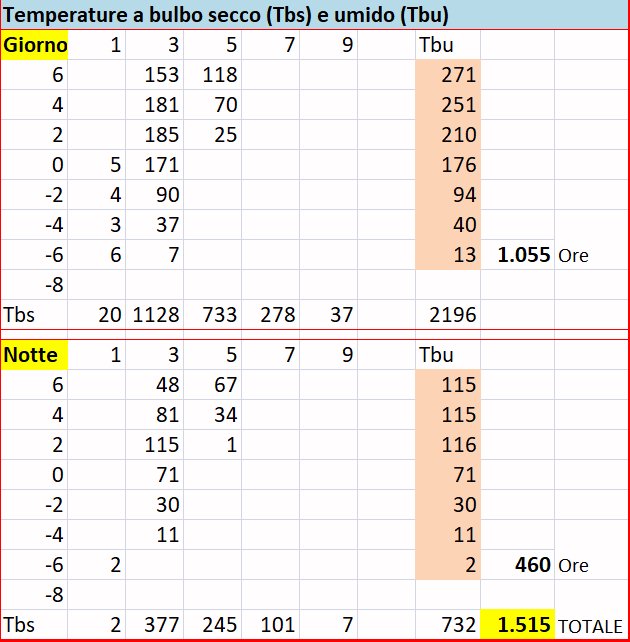
Task: Click the cell with value 733
Action: [216, 315]
